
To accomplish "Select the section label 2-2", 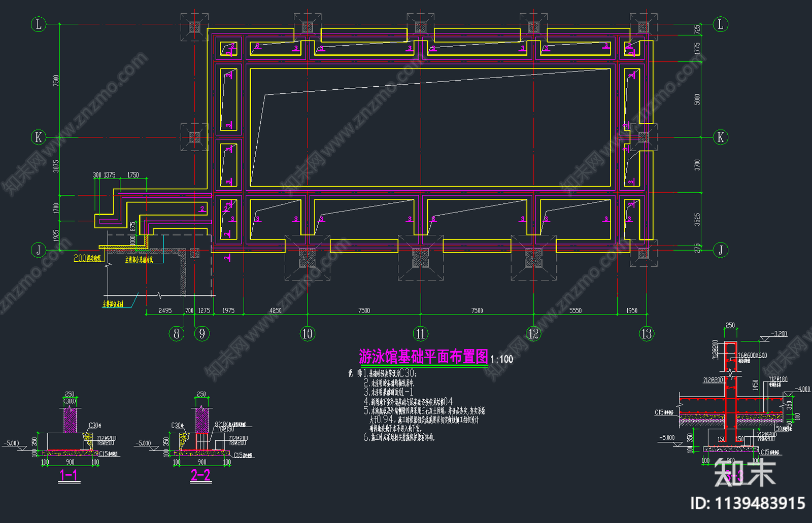I will 201,475.
